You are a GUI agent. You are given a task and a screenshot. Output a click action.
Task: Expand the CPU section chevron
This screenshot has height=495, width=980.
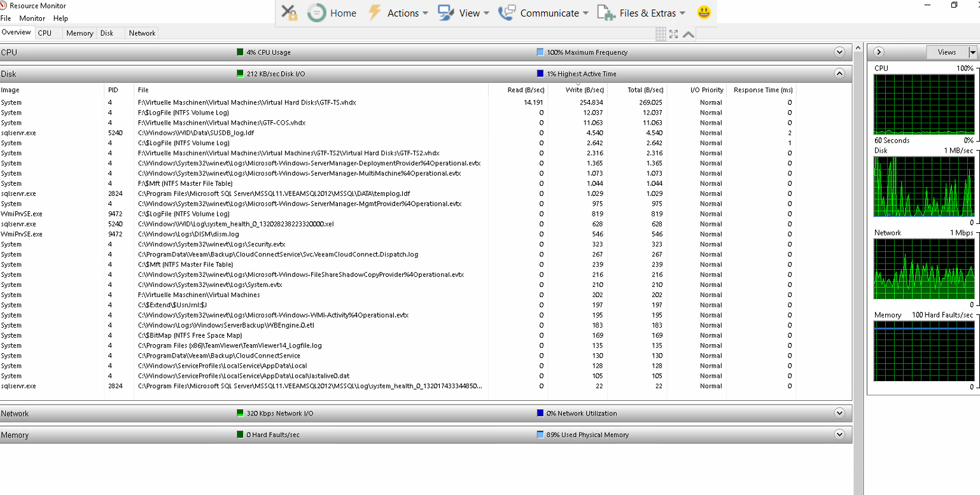(839, 52)
